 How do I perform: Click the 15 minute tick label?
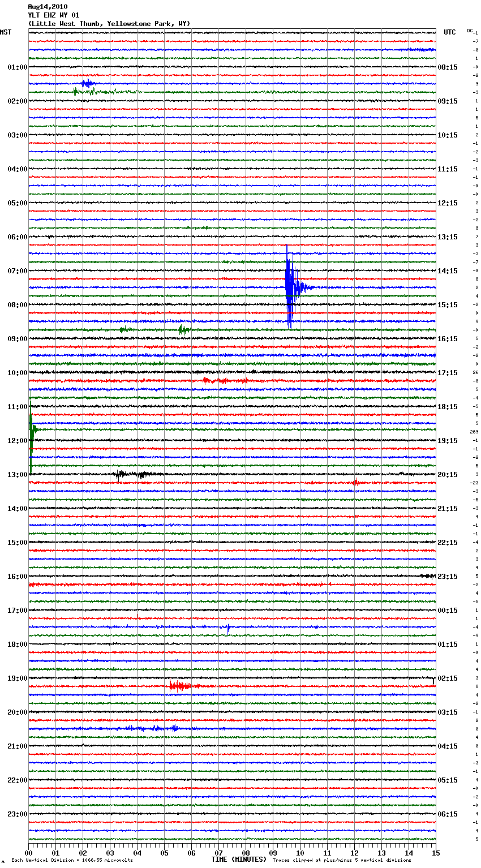point(436,853)
